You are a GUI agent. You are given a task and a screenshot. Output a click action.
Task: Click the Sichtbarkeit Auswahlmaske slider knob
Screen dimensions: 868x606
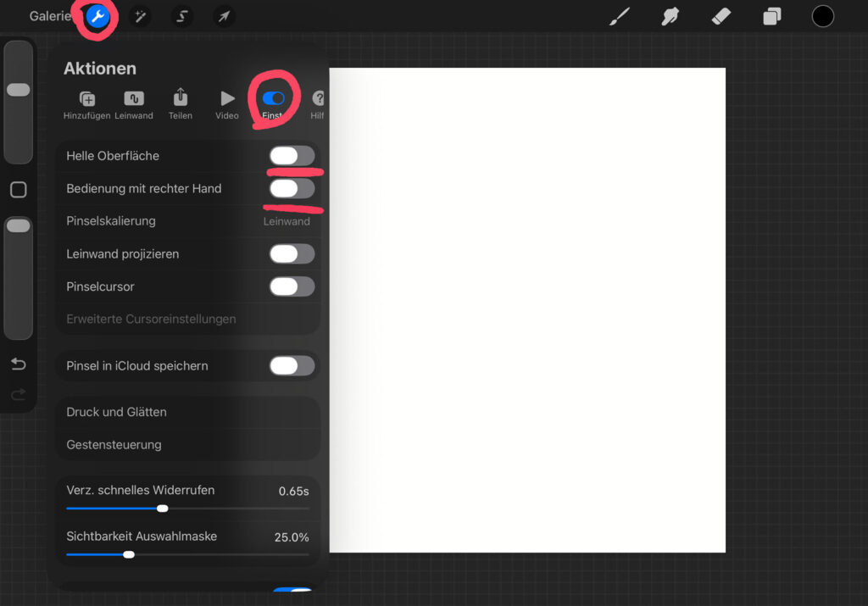[129, 554]
